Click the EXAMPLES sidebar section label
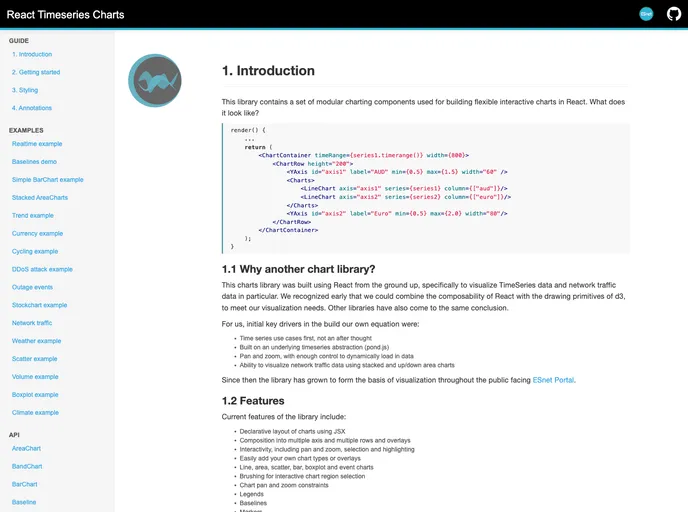 pyautogui.click(x=26, y=130)
